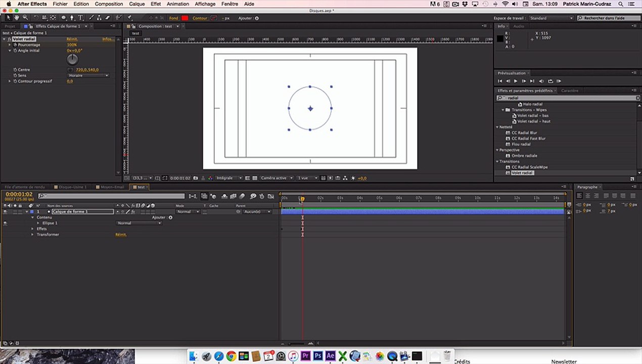Toggle visibility of Ellipse 1
This screenshot has height=364, width=642.
pos(5,223)
